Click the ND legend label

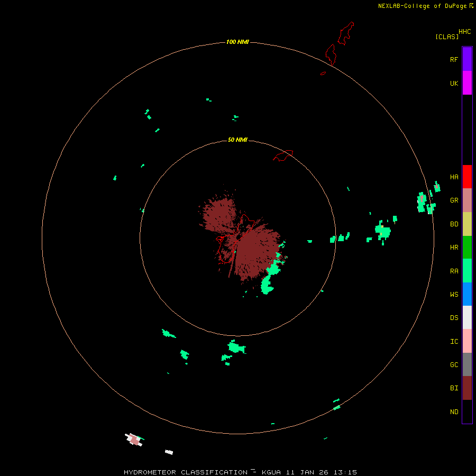454,411
